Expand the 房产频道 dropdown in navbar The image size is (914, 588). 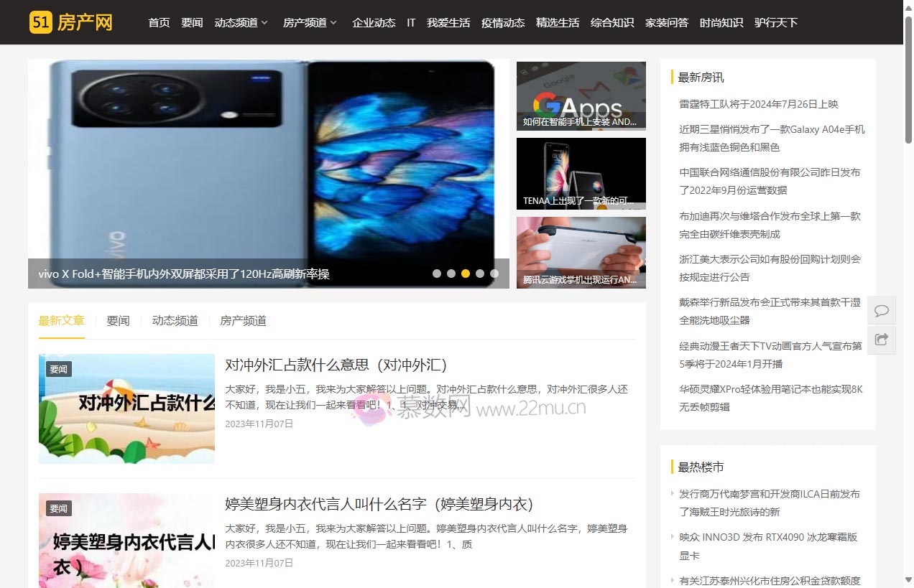point(310,22)
